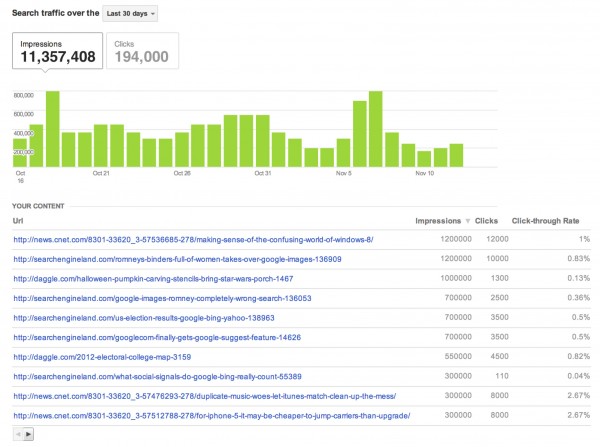Click the Oct 21 axis label
The height and width of the screenshot is (447, 600).
(x=101, y=173)
